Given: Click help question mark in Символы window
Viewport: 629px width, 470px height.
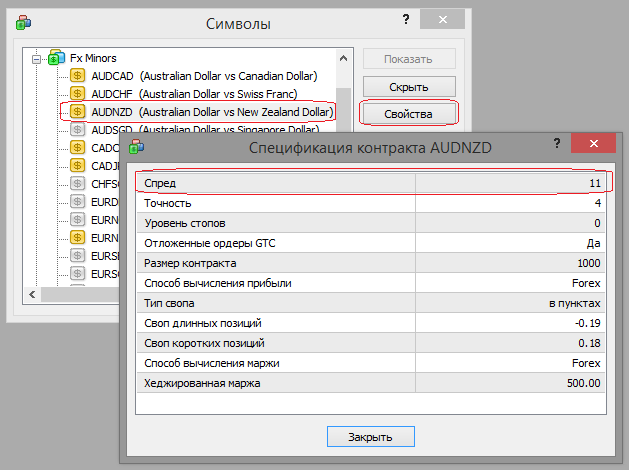Looking at the screenshot, I should [x=406, y=19].
